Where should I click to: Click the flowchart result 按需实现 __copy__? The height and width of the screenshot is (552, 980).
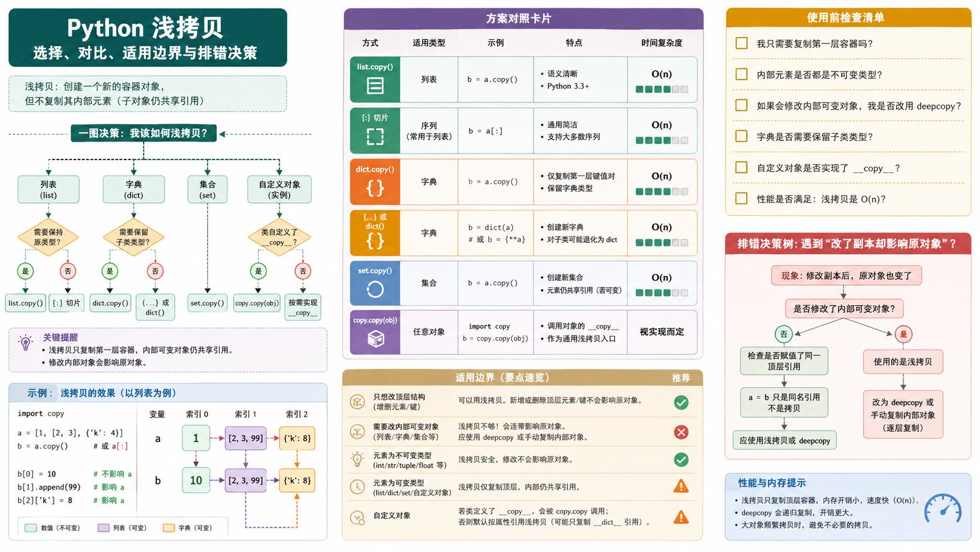(x=303, y=307)
